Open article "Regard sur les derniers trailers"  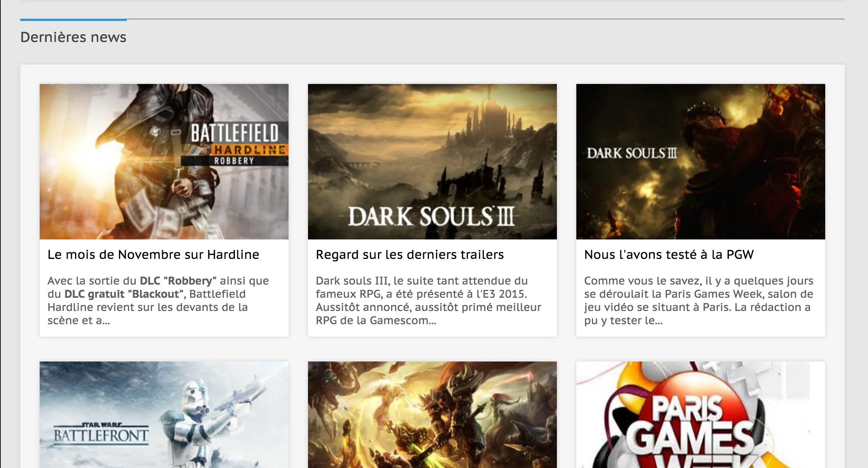(x=409, y=254)
